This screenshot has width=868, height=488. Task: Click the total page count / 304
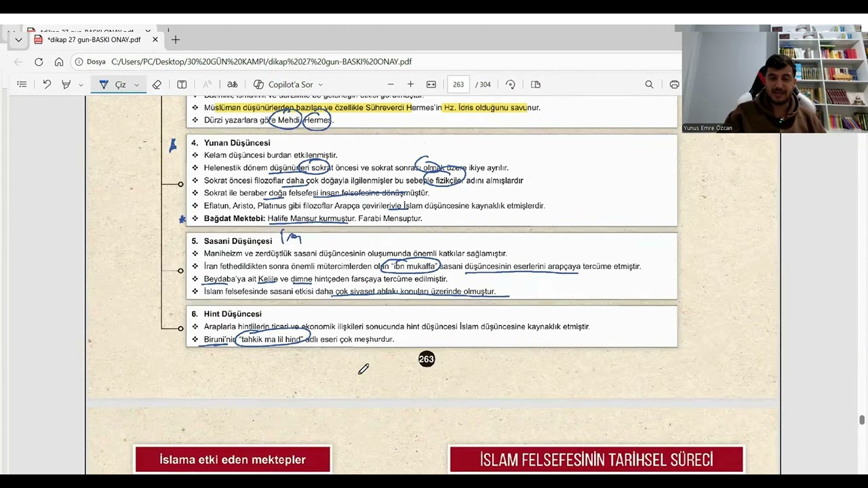[483, 85]
